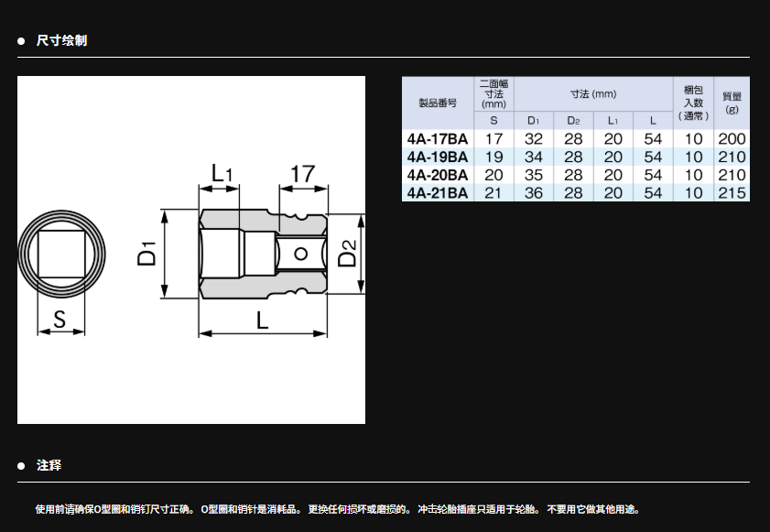
Task: Click the bullet beside the 尺寸绘制 heading
Action: pyautogui.click(x=21, y=41)
